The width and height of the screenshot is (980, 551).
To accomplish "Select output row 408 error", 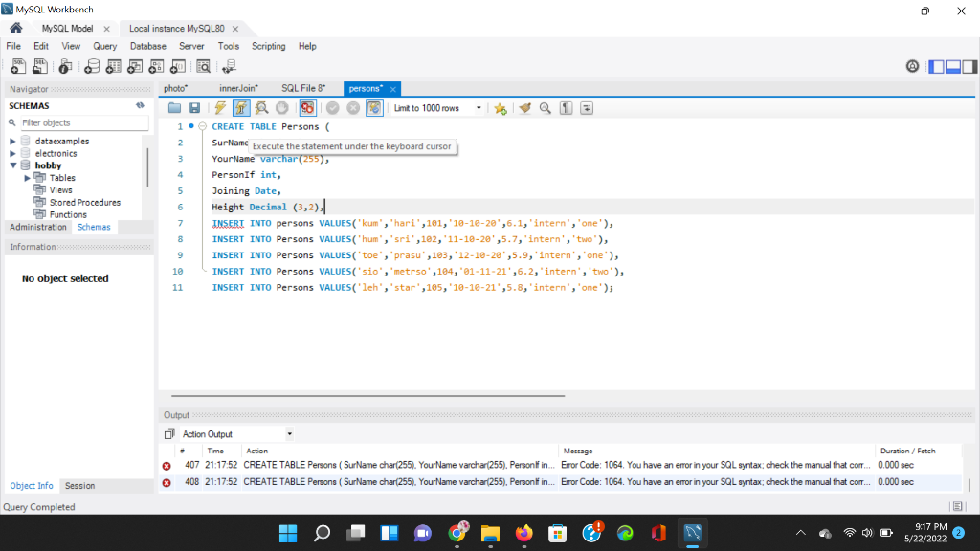I will 560,482.
